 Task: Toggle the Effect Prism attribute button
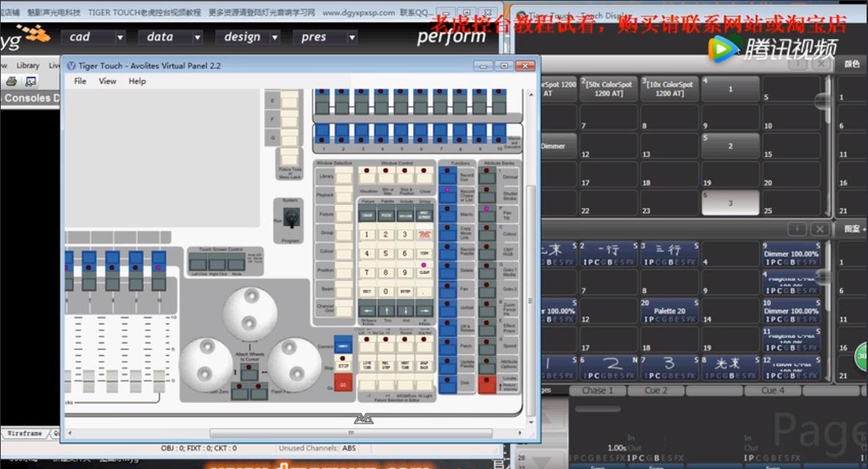pos(486,327)
